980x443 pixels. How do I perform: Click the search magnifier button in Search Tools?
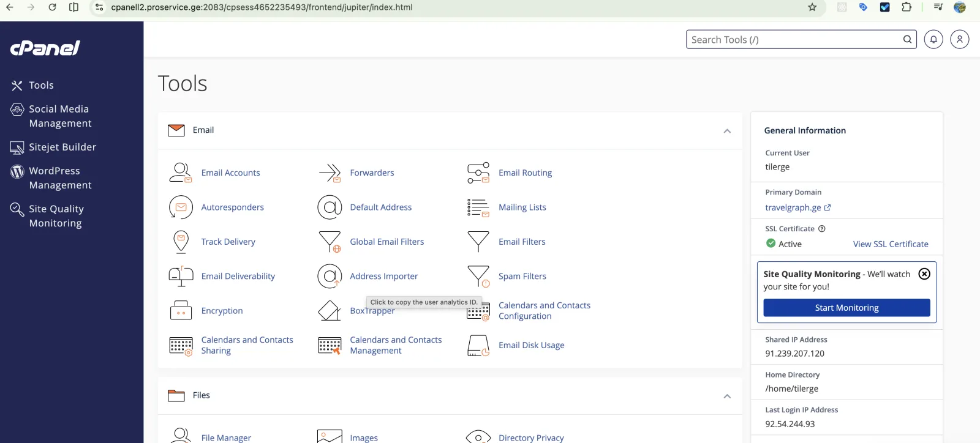click(907, 40)
